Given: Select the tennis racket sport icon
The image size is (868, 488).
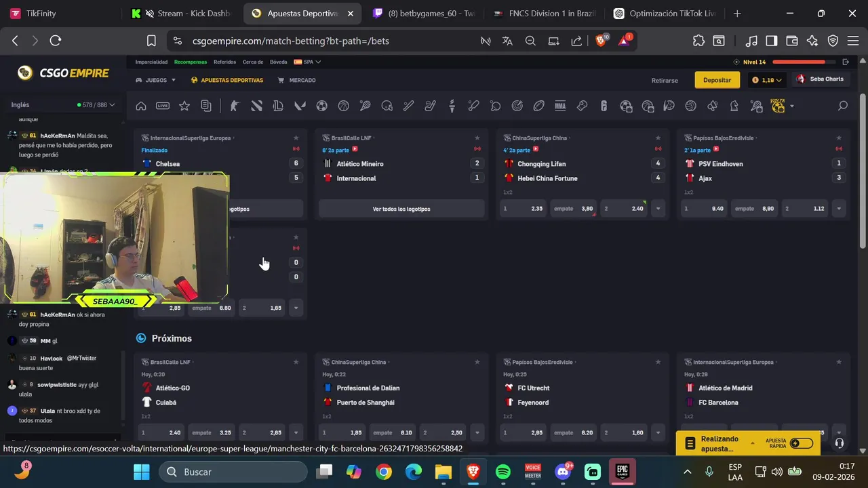Looking at the screenshot, I should [x=365, y=106].
